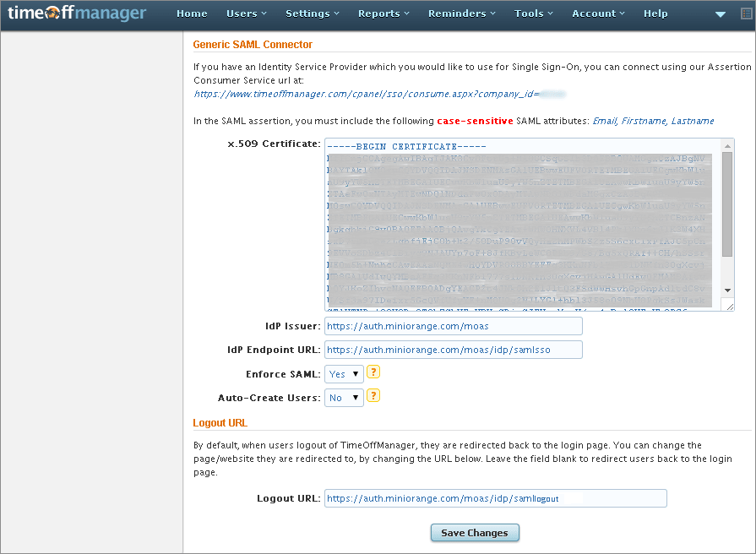Image resolution: width=756 pixels, height=554 pixels.
Task: Expand the Reports menu
Action: [383, 14]
